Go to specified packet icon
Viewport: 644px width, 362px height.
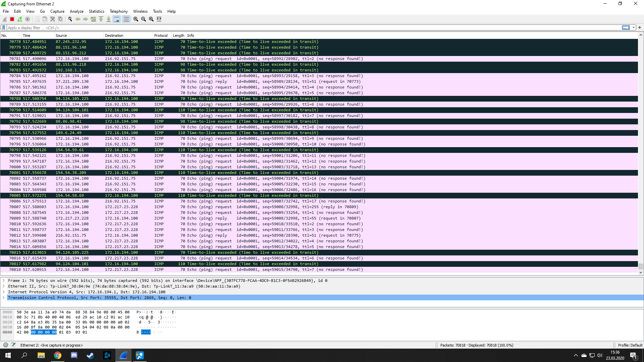(93, 19)
